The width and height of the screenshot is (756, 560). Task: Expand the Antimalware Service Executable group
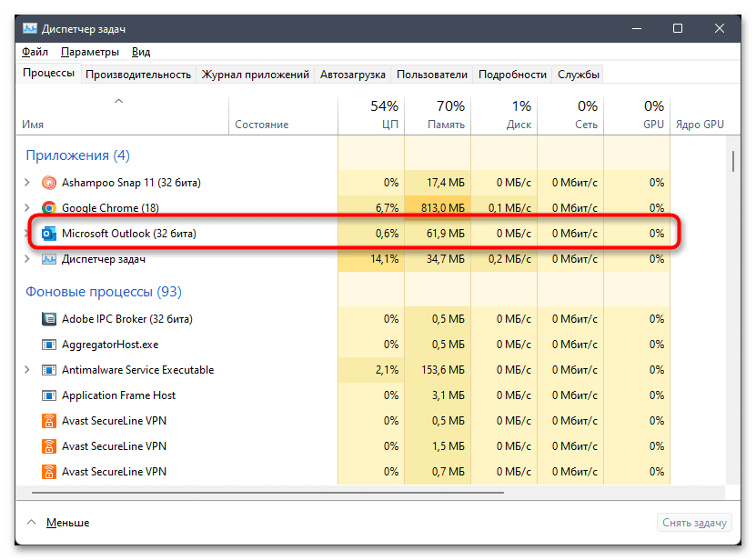point(27,370)
